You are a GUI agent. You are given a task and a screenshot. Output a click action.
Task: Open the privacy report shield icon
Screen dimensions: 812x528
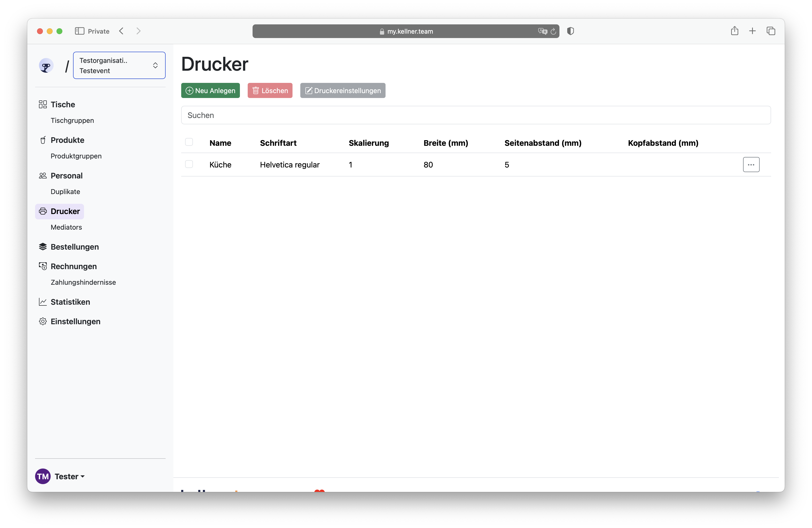(570, 31)
